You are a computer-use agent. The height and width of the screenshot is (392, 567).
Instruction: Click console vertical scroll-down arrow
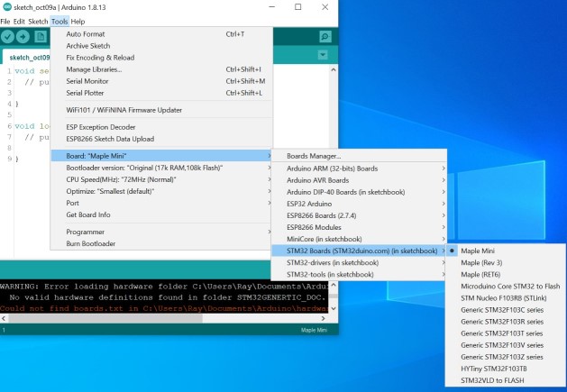pos(333,308)
